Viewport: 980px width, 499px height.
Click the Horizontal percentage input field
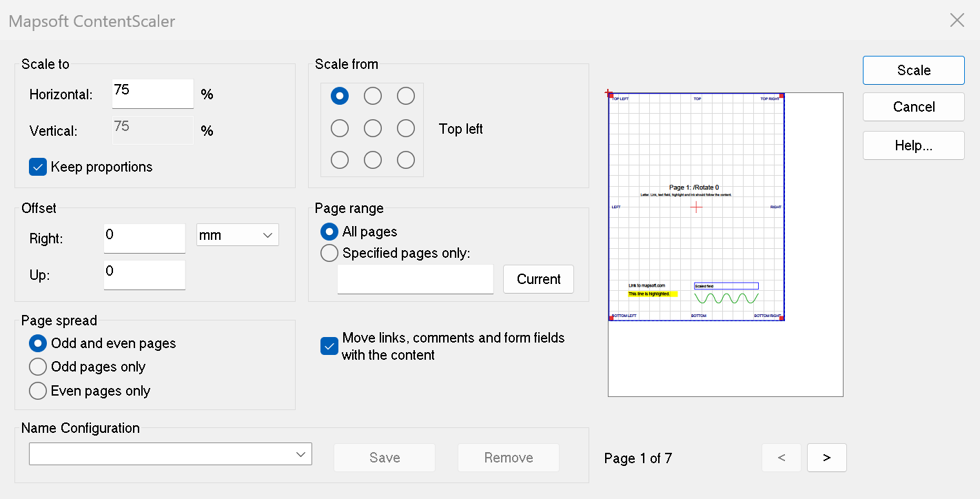[153, 94]
